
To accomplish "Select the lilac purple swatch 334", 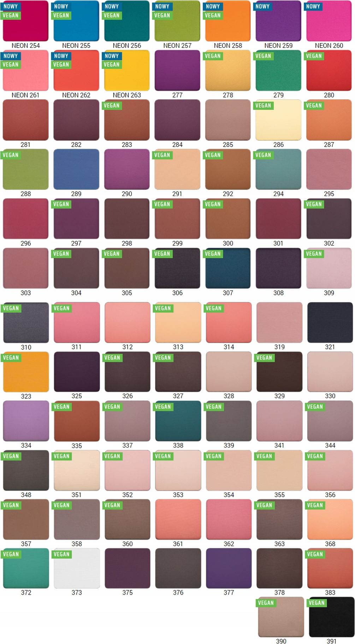I will (26, 421).
